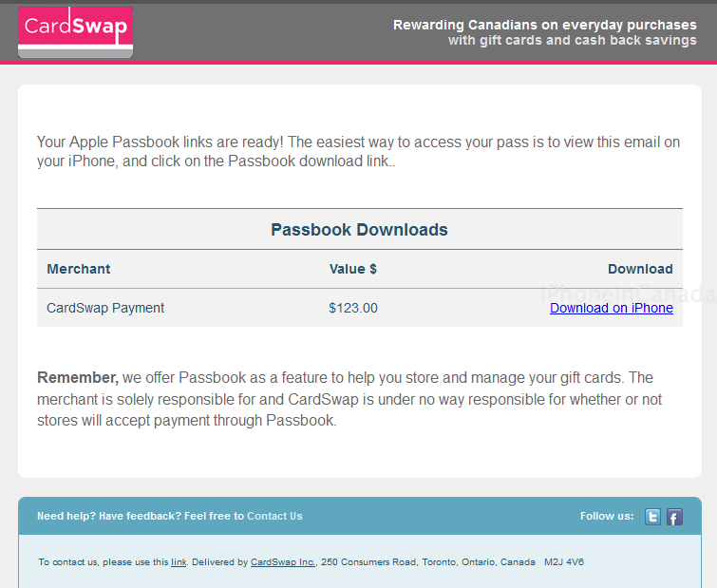717x588 pixels.
Task: Click the Remember disclaimer paragraph
Action: [x=349, y=399]
